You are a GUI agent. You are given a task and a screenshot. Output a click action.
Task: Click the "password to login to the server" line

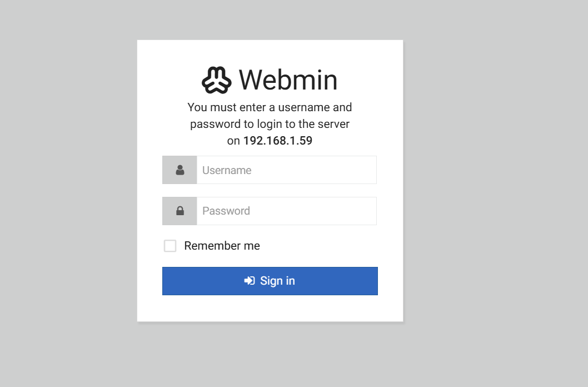[270, 124]
